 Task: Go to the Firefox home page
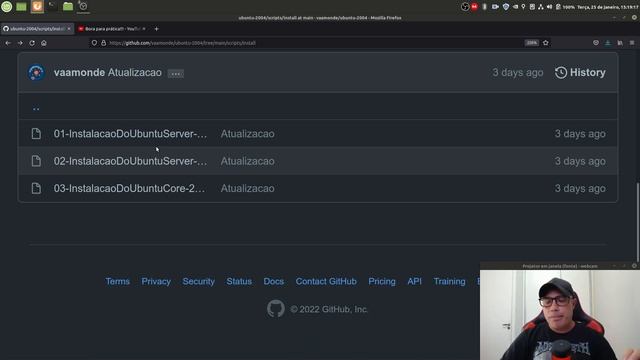pyautogui.click(x=44, y=43)
